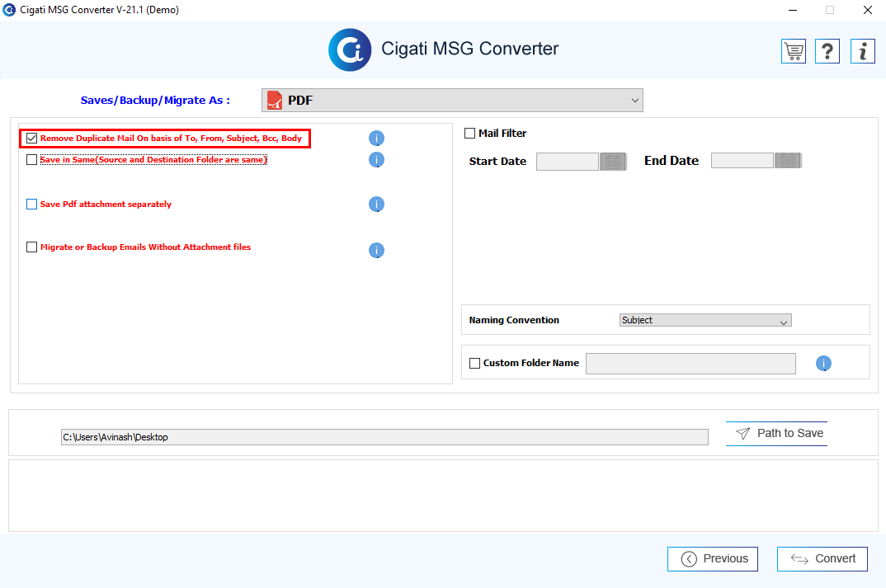This screenshot has width=886, height=588.
Task: Start conversion with the Convert button
Action: coord(822,558)
